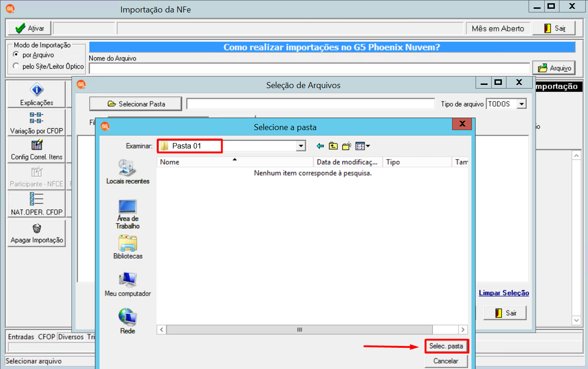Screen dimensions: 588x369
Task: Go back with the blue arrow icon
Action: click(x=321, y=146)
